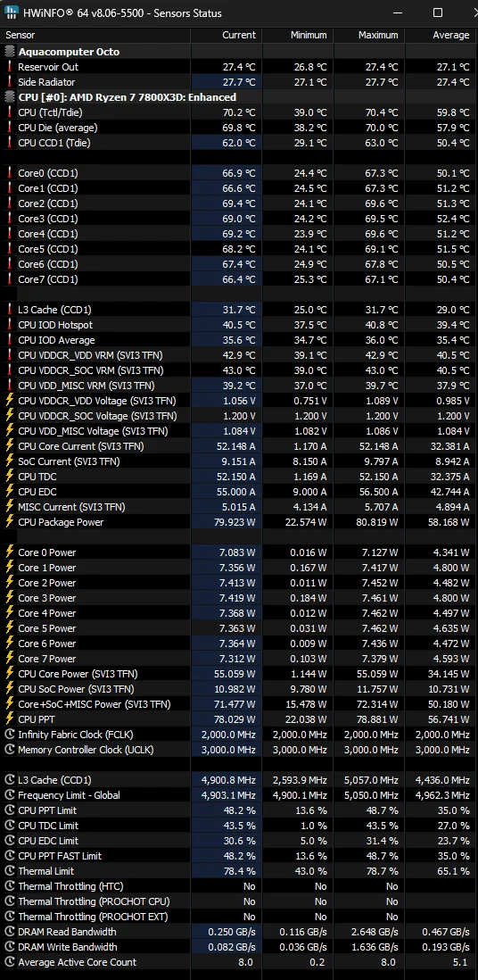The image size is (478, 980).
Task: Click thermometer icon for Core0 (CCD1)
Action: coord(10,173)
